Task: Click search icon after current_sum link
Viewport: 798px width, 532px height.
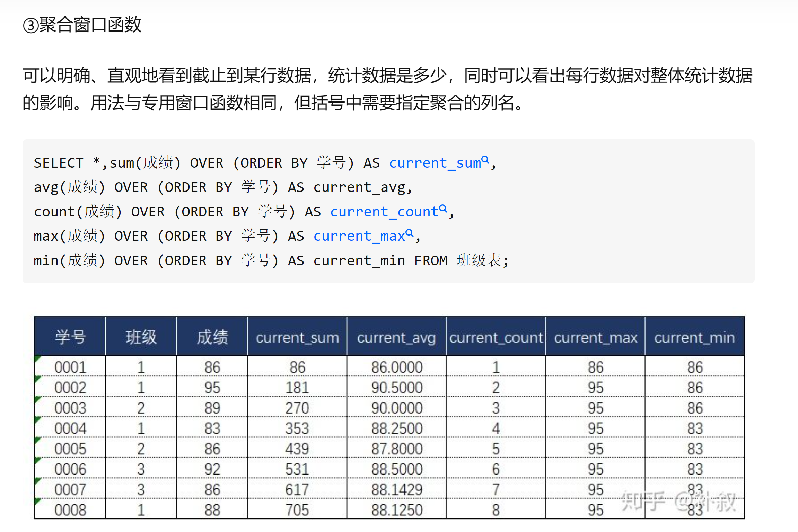Action: [x=485, y=160]
